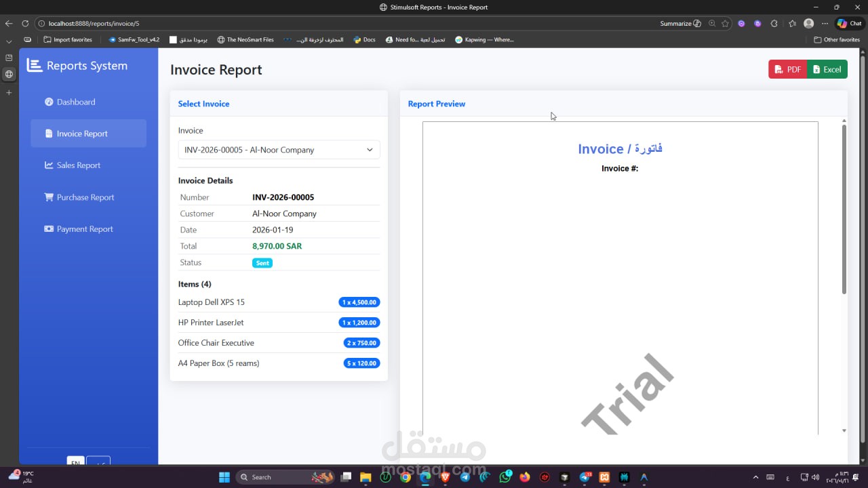Open WhatsApp from taskbar
Image resolution: width=868 pixels, height=488 pixels.
[505, 477]
